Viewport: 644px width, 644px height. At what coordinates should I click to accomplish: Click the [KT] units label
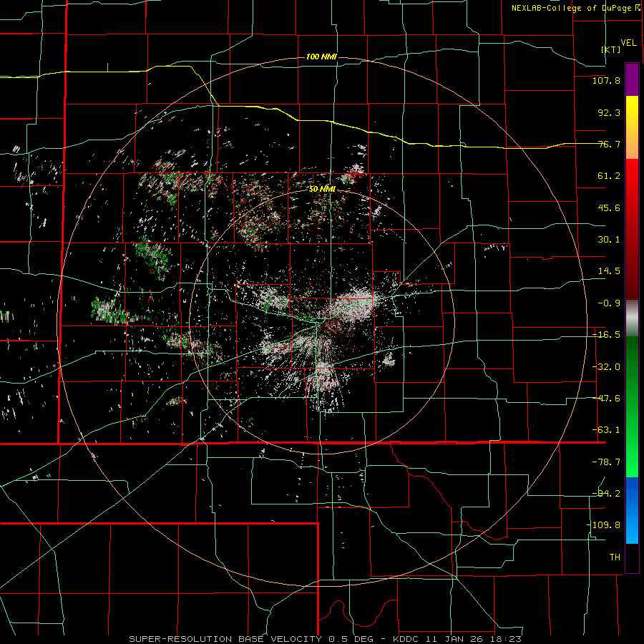point(611,49)
